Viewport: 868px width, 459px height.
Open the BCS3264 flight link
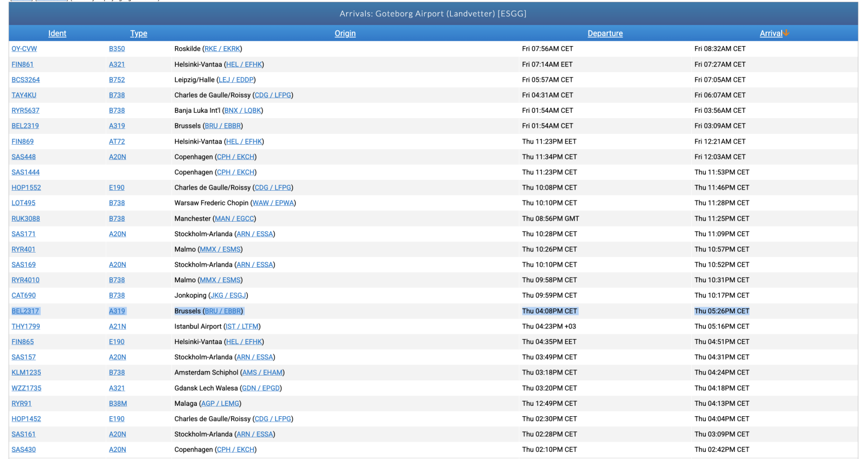pyautogui.click(x=25, y=80)
